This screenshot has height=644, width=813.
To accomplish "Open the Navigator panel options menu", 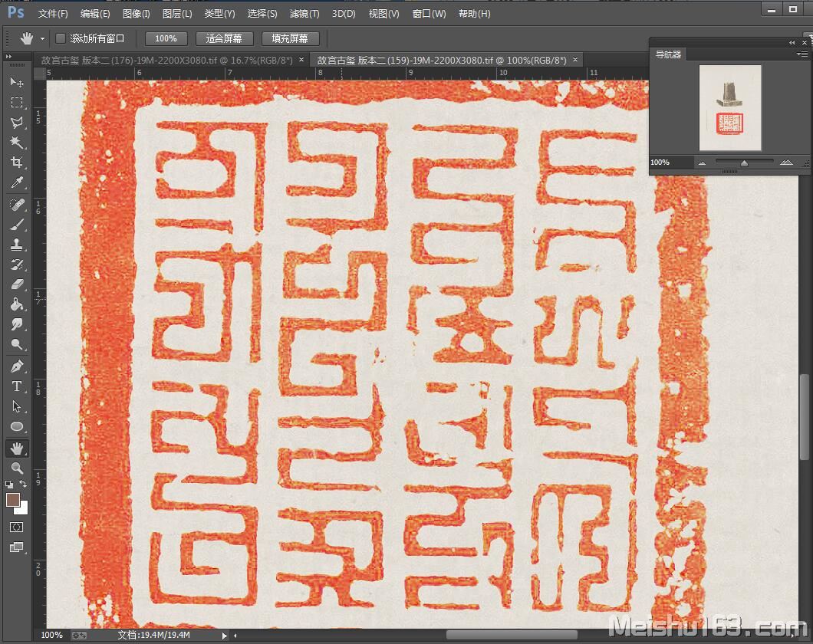I will coord(801,54).
